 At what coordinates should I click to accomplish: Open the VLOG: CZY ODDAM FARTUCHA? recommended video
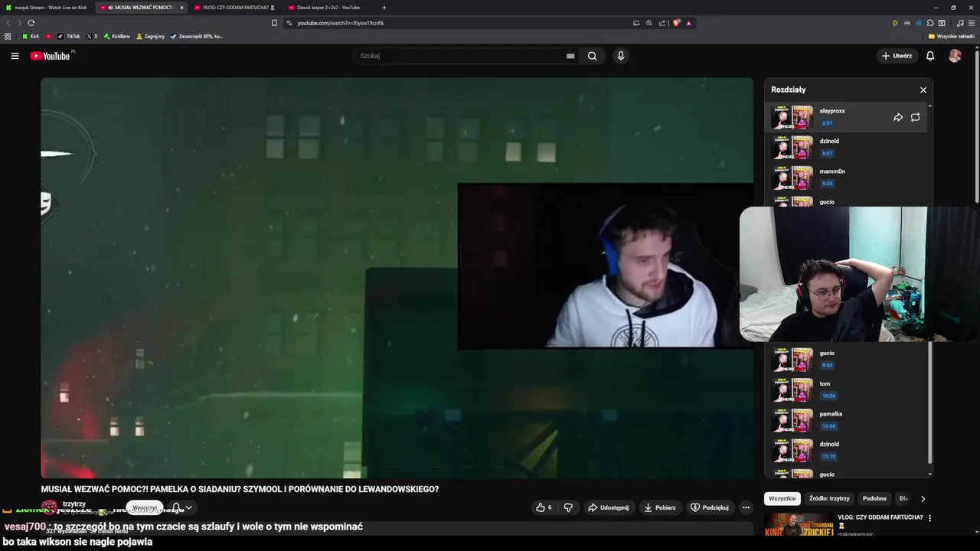(x=880, y=517)
